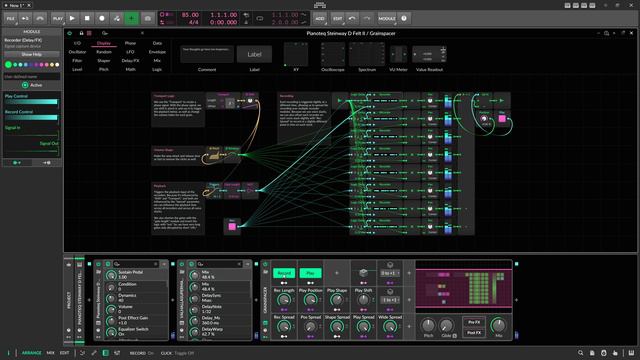
Task: Toggle the lock icon in the Grid window header
Action: point(81,33)
